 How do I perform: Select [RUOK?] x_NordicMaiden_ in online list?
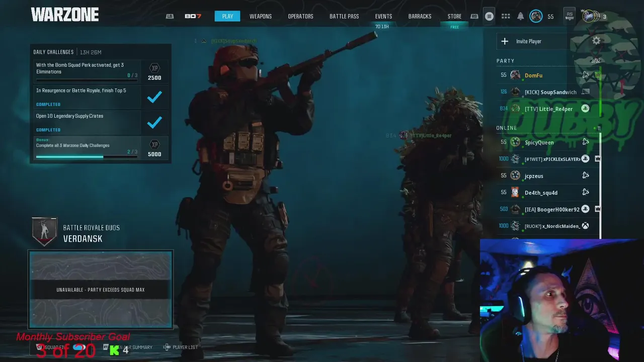(547, 226)
